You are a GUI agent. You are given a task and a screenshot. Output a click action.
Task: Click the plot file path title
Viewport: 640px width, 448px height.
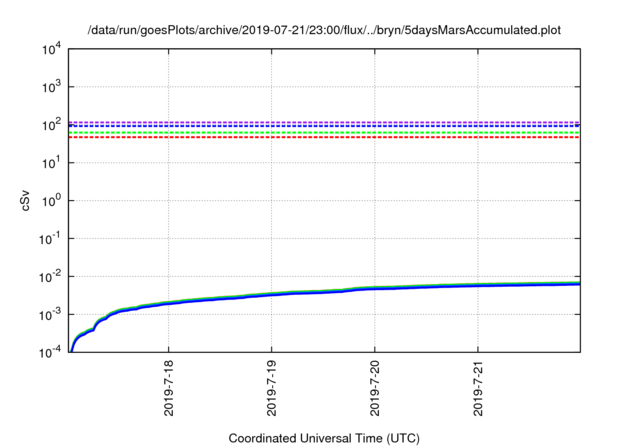(324, 30)
